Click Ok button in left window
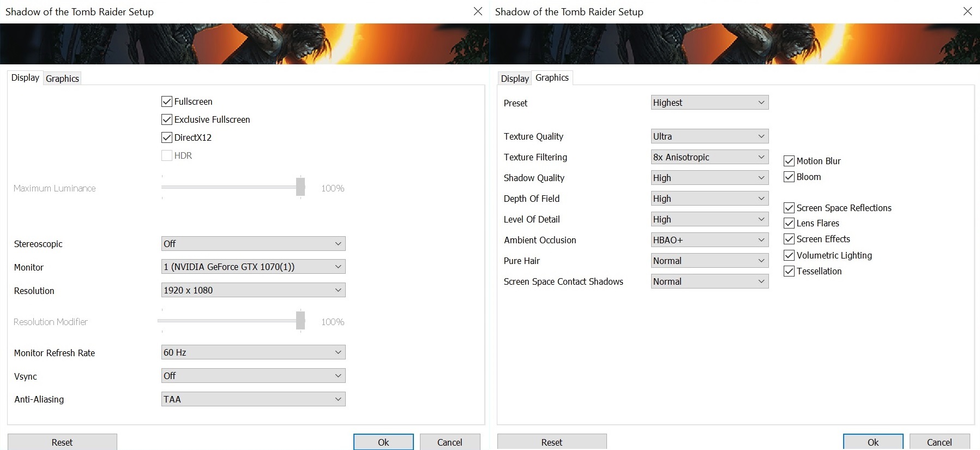Image resolution: width=980 pixels, height=450 pixels. (383, 442)
